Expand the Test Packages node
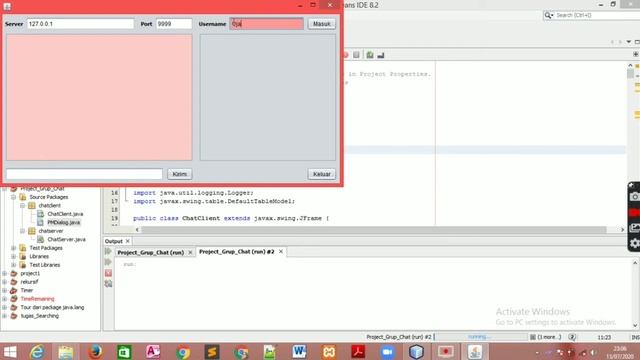The image size is (640, 360). click(x=13, y=248)
